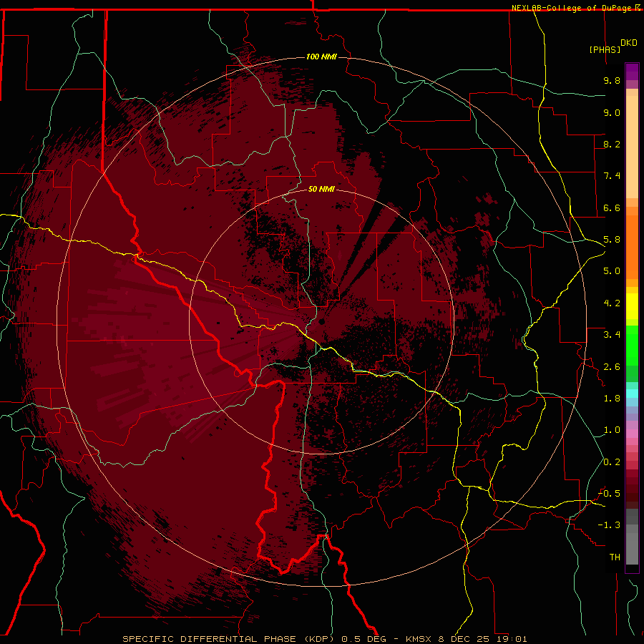This screenshot has width=644, height=644.
Task: Select the 1.0 scale value
Action: tap(612, 430)
